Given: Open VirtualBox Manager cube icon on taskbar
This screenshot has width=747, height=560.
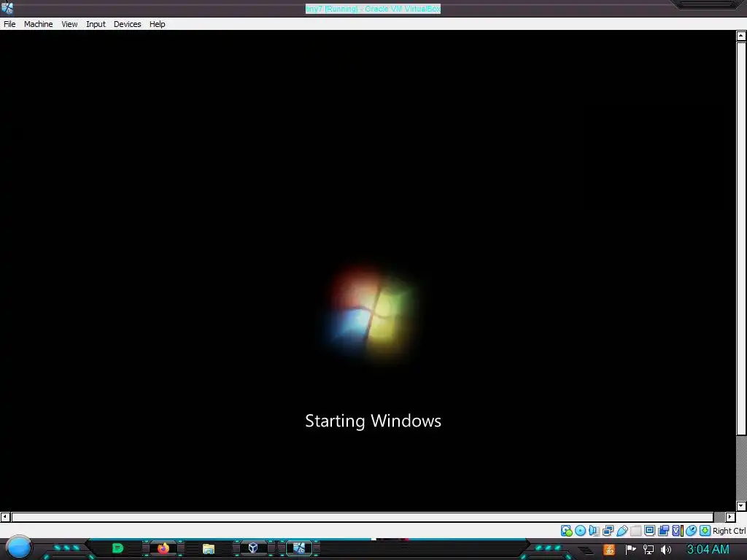Looking at the screenshot, I should click(253, 548).
